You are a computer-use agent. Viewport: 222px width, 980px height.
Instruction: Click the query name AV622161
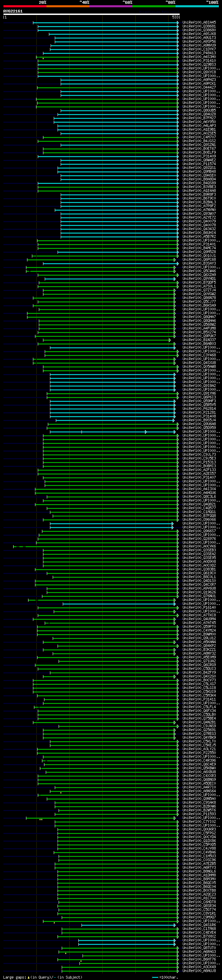(13, 11)
